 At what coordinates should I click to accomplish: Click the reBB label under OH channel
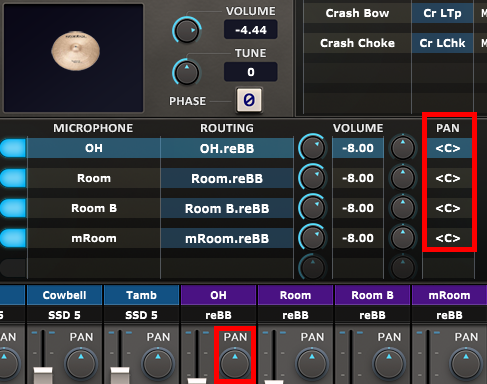pyautogui.click(x=218, y=315)
